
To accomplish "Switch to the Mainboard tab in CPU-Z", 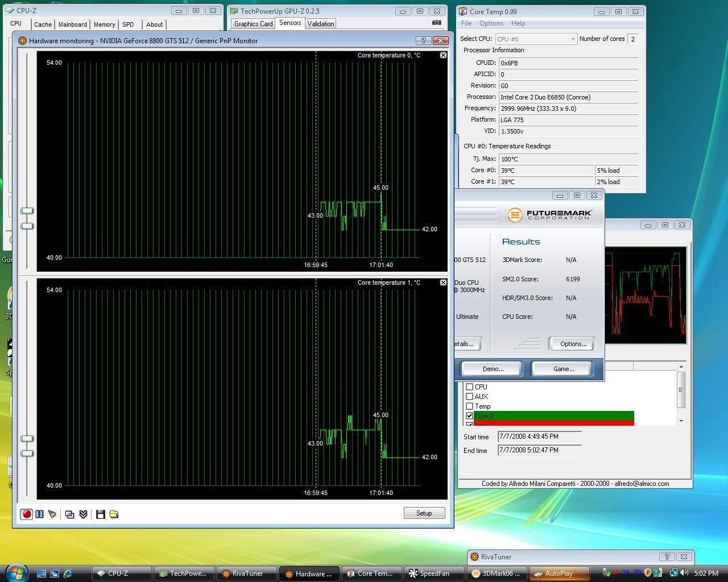I will coord(73,24).
